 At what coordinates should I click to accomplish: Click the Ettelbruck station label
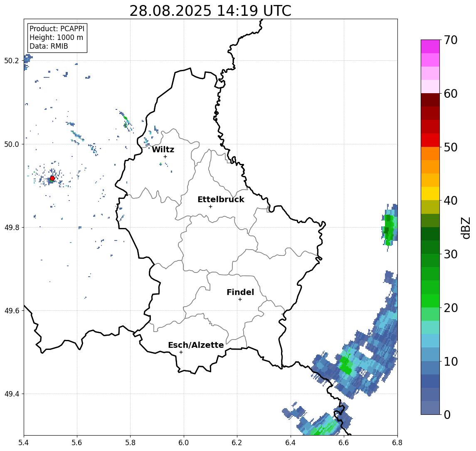(221, 199)
